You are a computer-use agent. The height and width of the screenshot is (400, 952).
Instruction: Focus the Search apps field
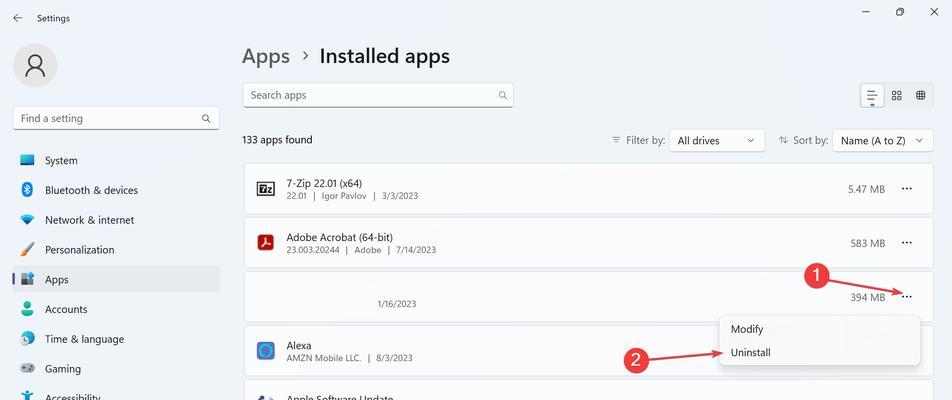click(378, 95)
